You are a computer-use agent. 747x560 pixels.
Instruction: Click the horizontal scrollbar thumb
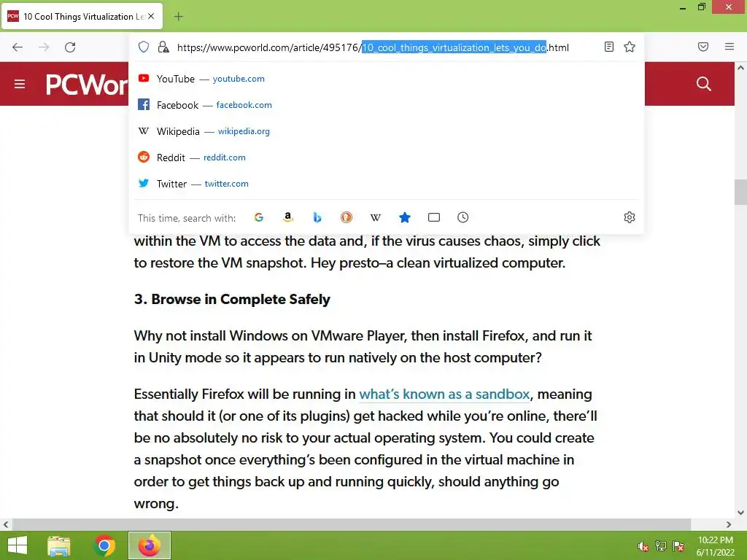351,524
